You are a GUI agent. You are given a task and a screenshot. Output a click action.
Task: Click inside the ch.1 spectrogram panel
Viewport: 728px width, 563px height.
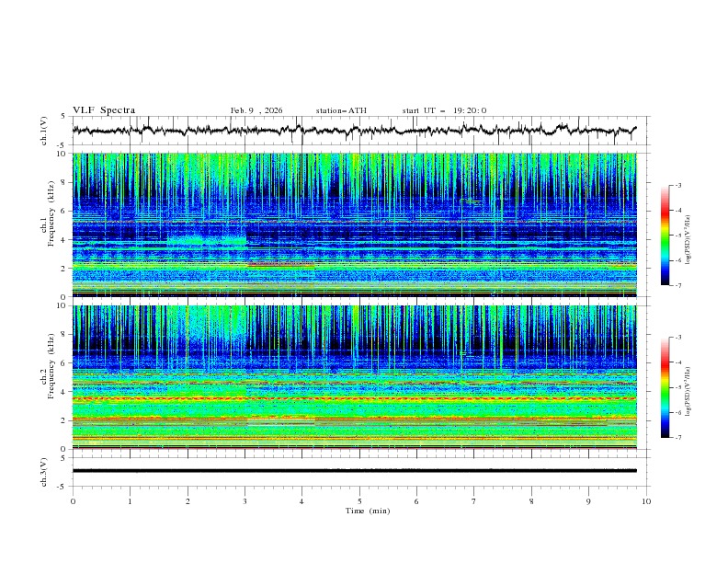click(354, 224)
